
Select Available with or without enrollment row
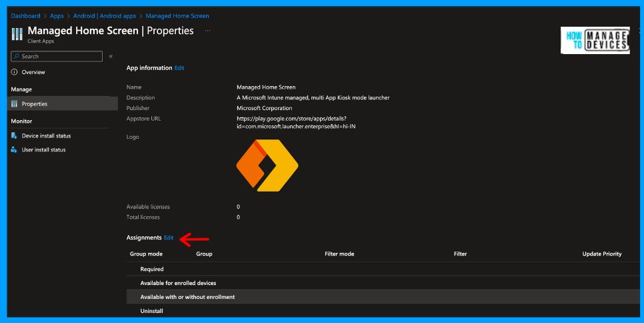coord(383,297)
